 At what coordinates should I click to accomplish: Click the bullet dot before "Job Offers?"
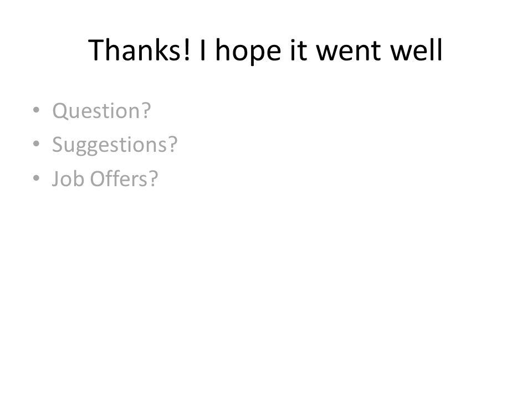37,178
